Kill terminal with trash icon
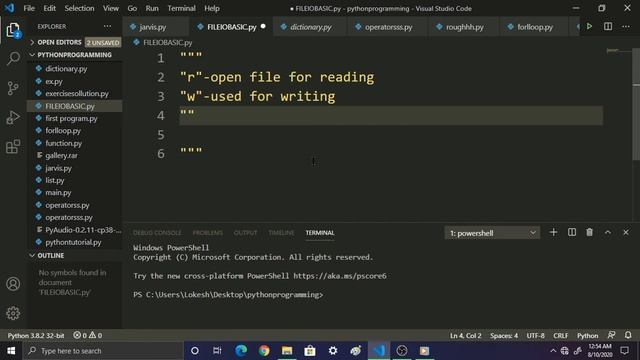This screenshot has height=360, width=640. click(x=589, y=232)
